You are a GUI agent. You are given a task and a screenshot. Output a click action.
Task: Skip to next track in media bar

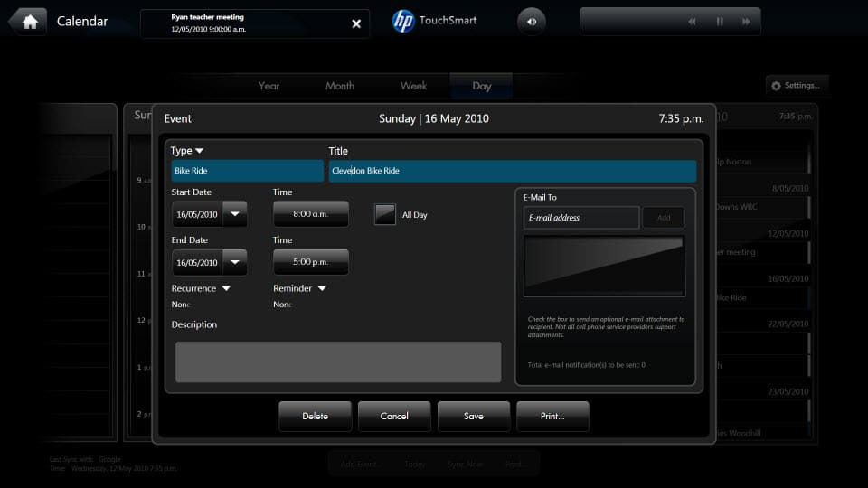pyautogui.click(x=746, y=22)
